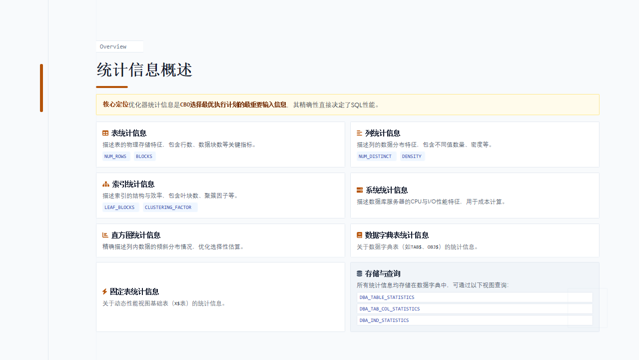Click the 列统计信息 card title
Viewport: 639px width, 360px height.
(x=383, y=133)
